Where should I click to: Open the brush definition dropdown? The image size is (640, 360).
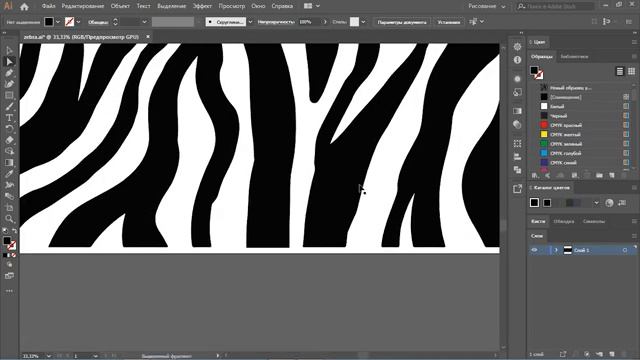tap(250, 22)
